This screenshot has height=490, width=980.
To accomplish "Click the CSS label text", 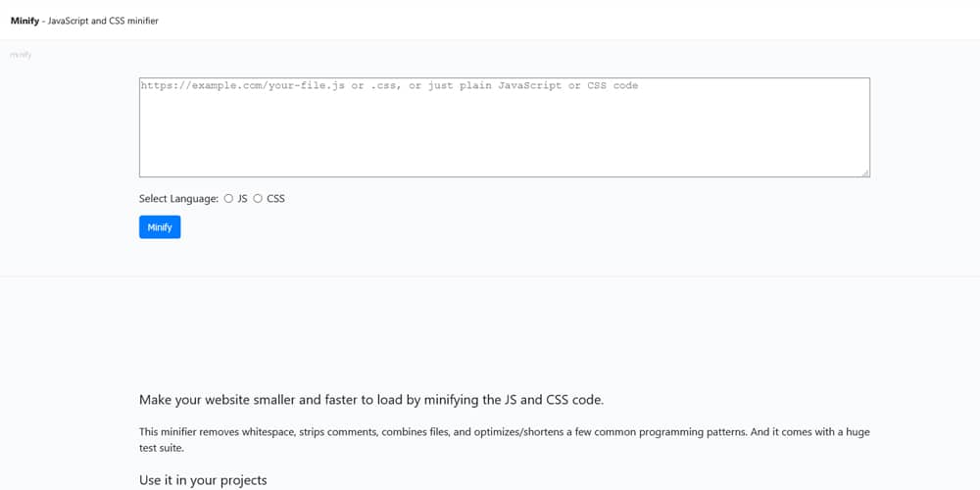I will [275, 199].
